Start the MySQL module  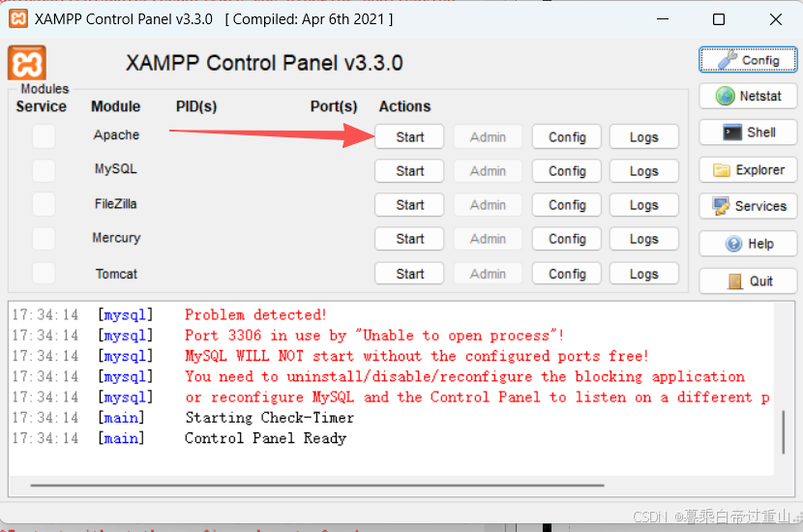[409, 171]
